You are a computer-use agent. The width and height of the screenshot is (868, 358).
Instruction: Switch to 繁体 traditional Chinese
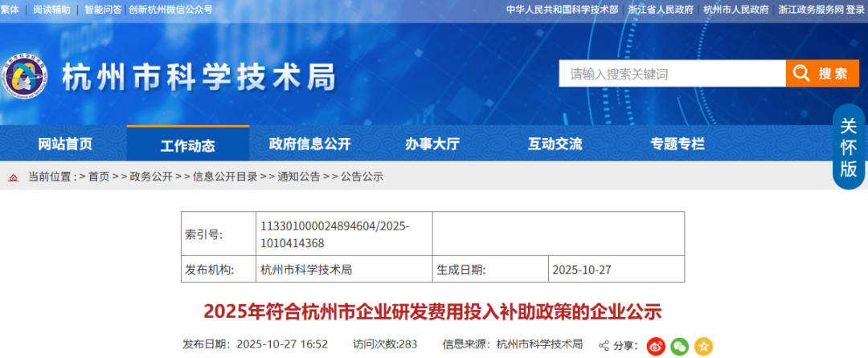coord(10,10)
